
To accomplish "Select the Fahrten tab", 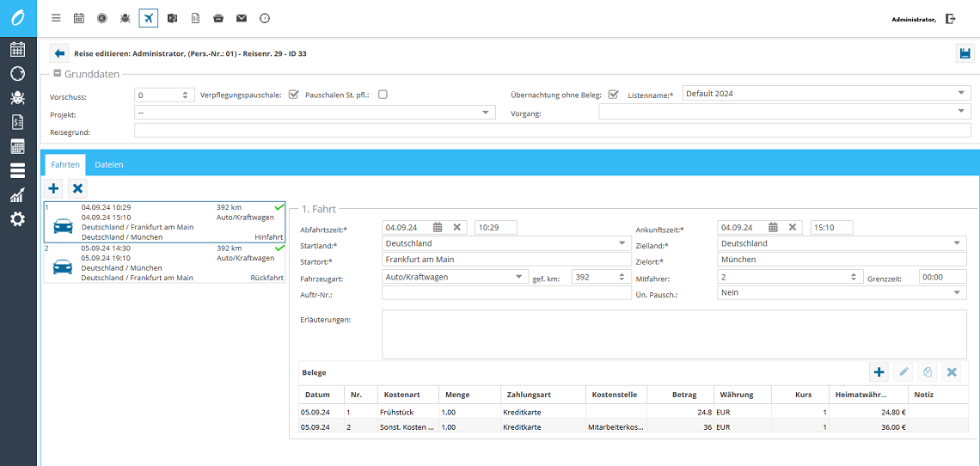I will tap(64, 164).
